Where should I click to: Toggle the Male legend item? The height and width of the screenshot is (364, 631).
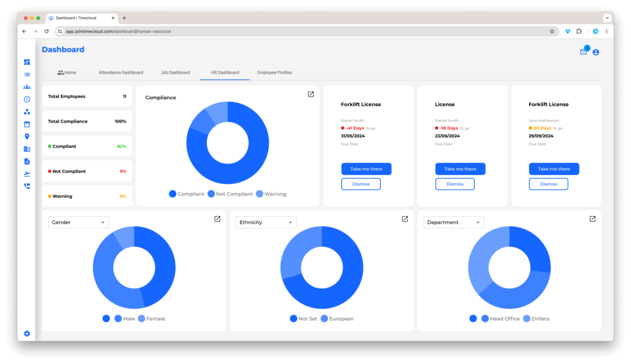coord(124,318)
